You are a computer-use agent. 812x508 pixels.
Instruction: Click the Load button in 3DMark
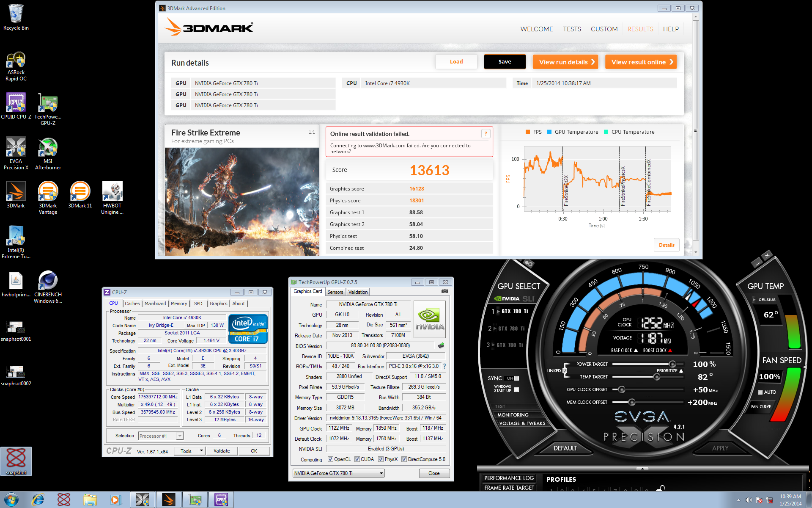(x=456, y=62)
